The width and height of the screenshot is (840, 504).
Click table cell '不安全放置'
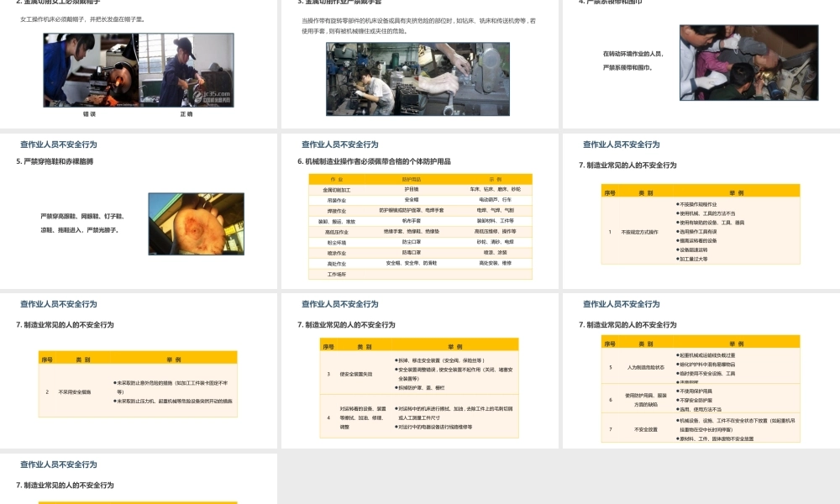click(645, 429)
